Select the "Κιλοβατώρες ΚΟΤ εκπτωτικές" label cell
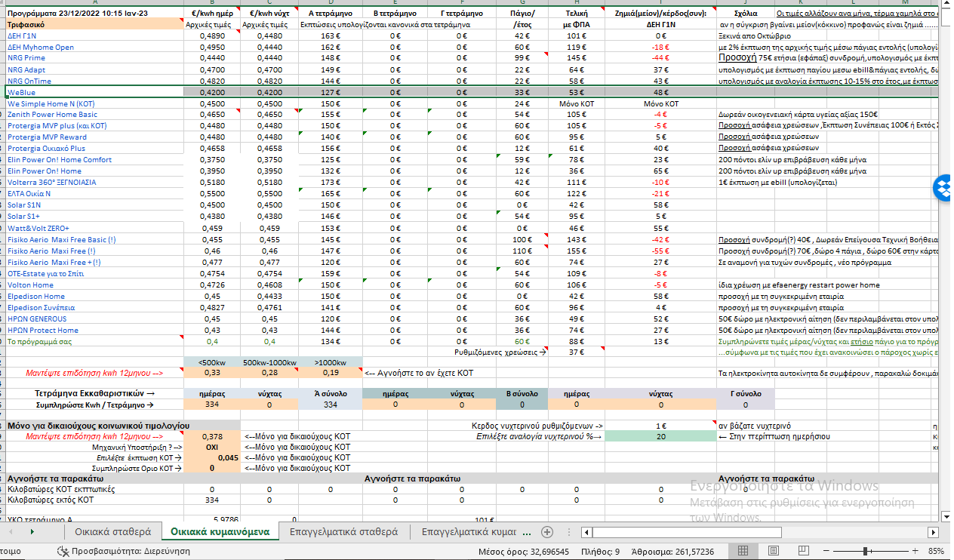Image resolution: width=954 pixels, height=560 pixels. [94, 489]
